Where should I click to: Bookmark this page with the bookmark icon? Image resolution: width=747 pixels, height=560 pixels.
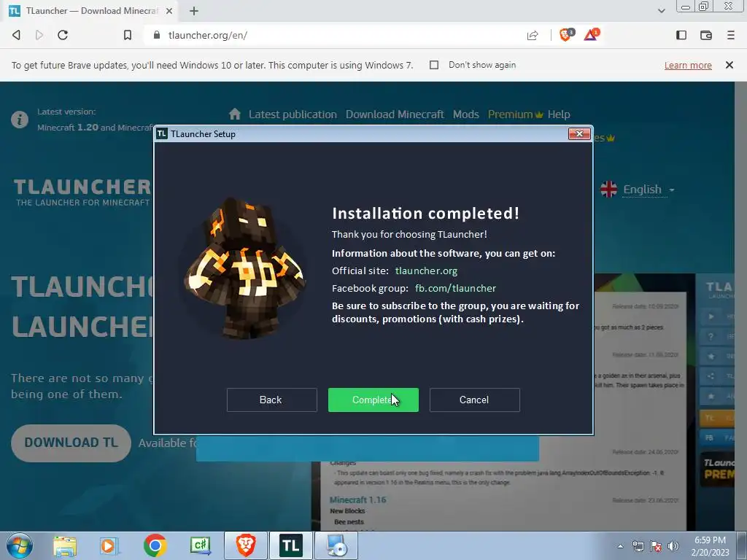(128, 35)
